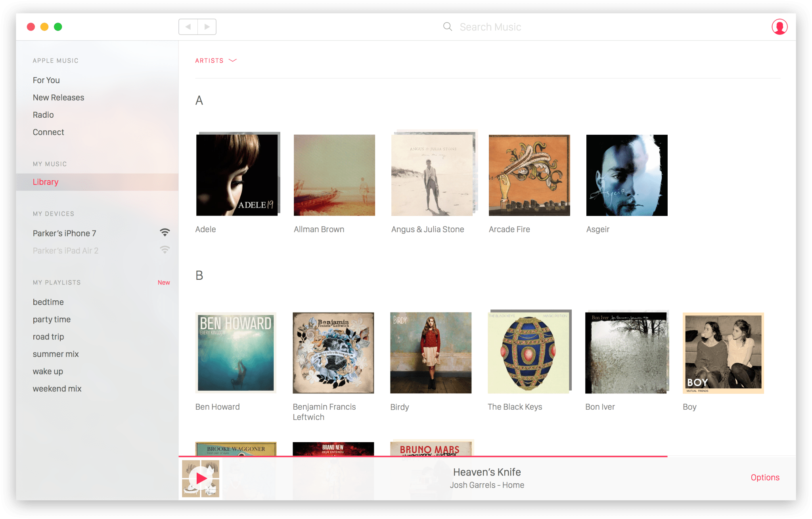Open Asgeir album artwork
This screenshot has height=519, width=812.
pyautogui.click(x=627, y=175)
